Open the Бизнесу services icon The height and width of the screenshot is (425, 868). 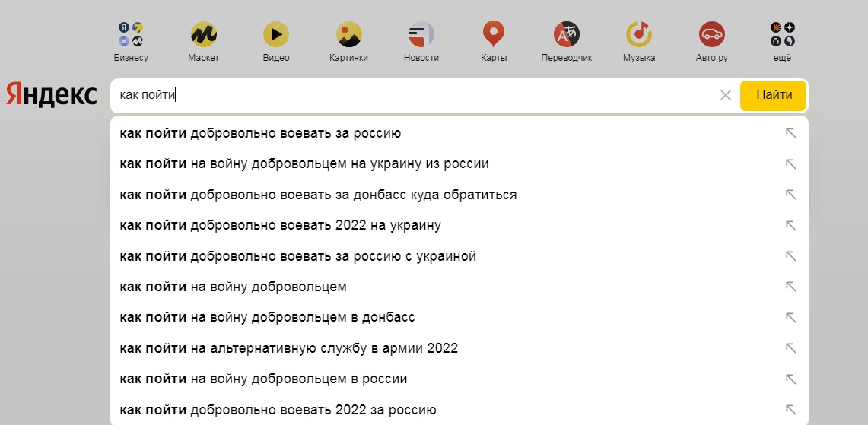click(131, 34)
